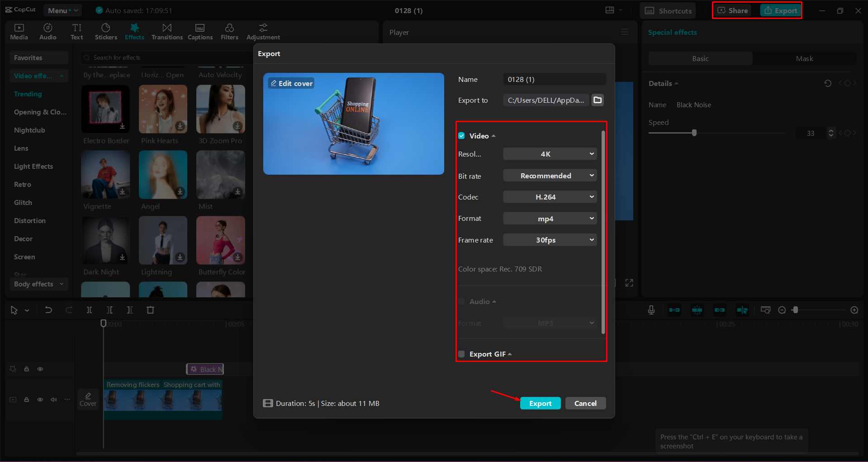Open the Captions panel
868x462 pixels.
tap(200, 32)
